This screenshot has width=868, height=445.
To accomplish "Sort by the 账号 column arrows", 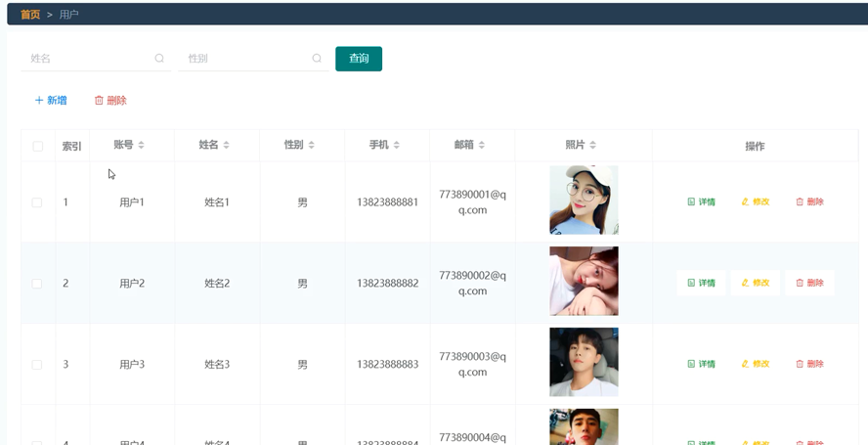I will point(141,145).
